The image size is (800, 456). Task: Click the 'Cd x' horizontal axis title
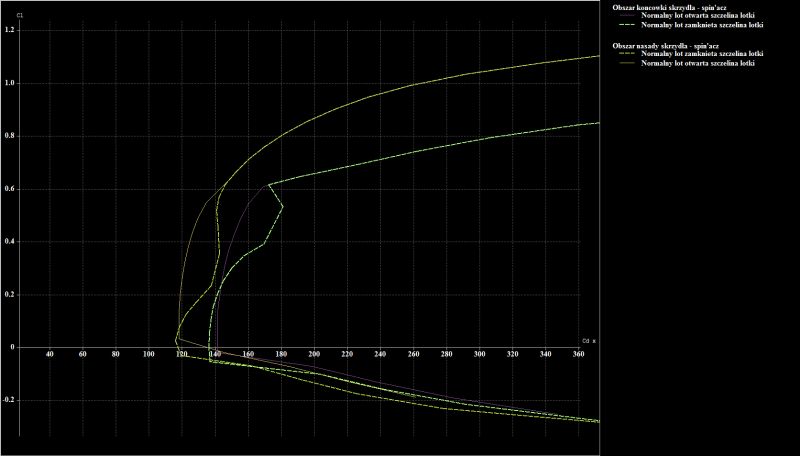pos(588,341)
